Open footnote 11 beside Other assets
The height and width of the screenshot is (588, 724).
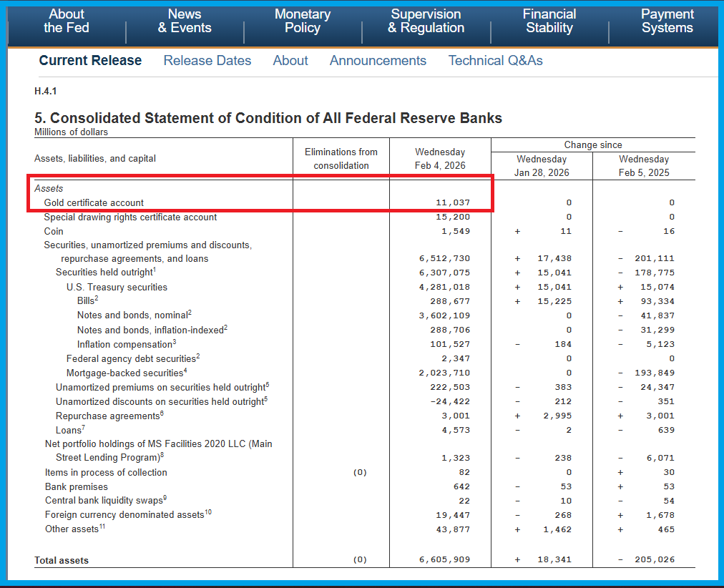(104, 526)
